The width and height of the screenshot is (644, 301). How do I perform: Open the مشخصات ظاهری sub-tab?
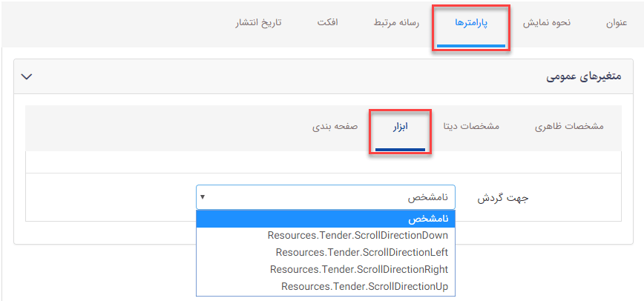(569, 127)
